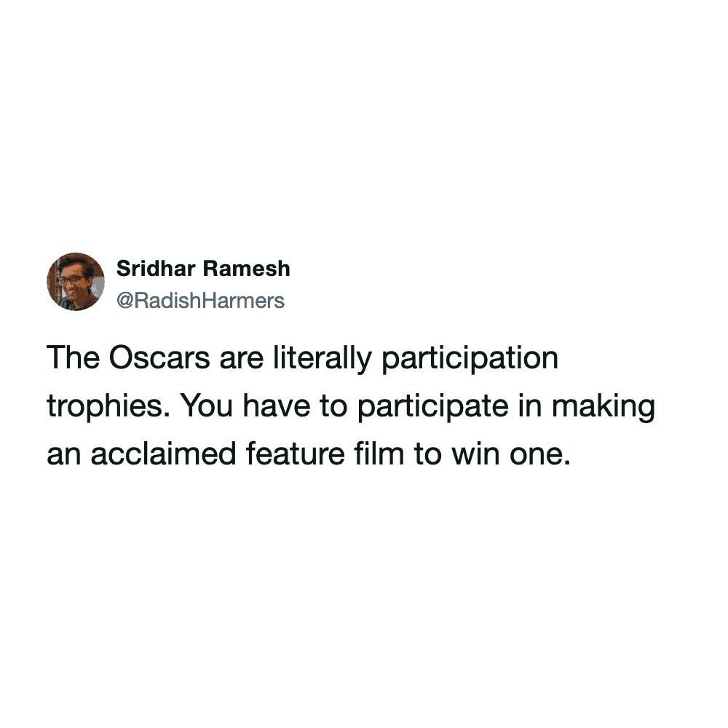Click the @RadishHarmers handle
Viewport: 728px width, 728px height.
click(x=200, y=300)
